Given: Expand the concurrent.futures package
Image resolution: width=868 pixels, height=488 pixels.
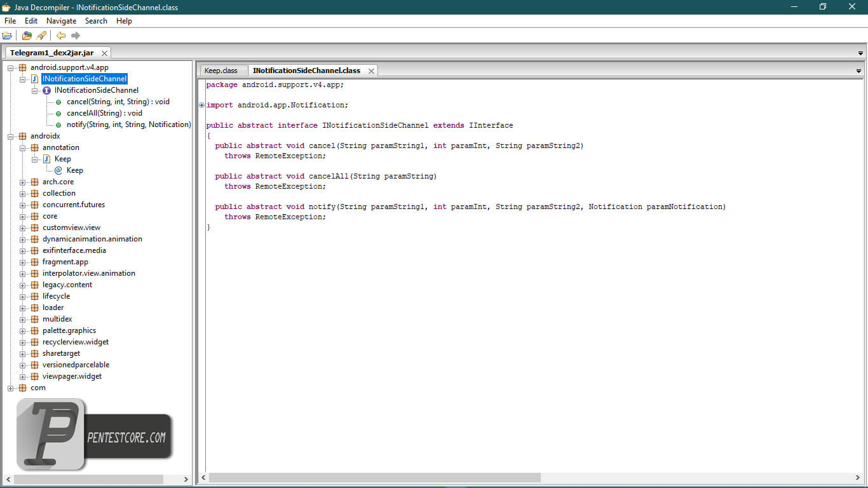Looking at the screenshot, I should coord(23,205).
